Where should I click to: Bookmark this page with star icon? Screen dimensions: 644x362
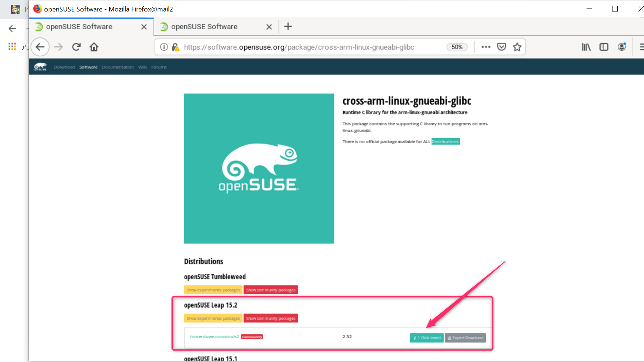[517, 47]
